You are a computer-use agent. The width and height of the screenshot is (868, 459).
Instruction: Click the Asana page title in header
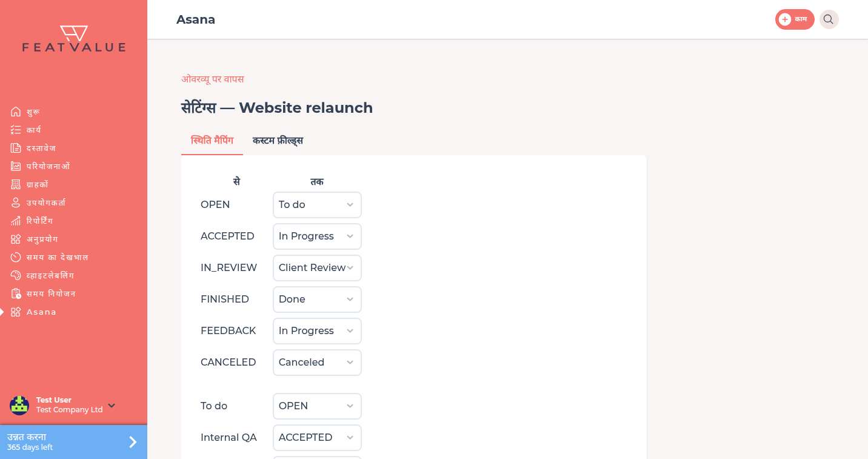tap(196, 19)
